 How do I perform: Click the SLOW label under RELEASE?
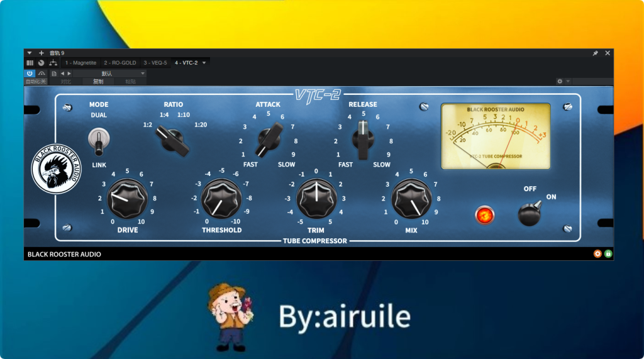[x=382, y=164]
